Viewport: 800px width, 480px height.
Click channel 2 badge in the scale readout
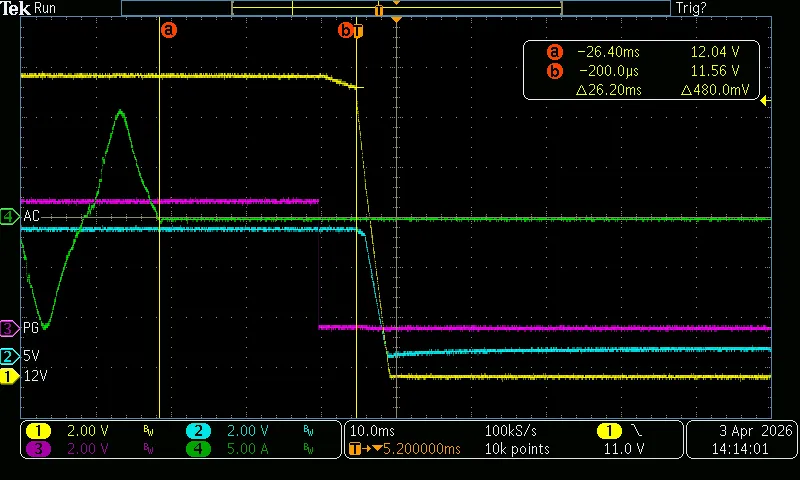pos(198,431)
